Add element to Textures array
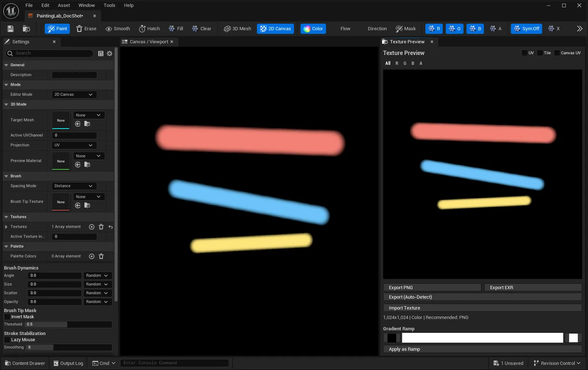Image resolution: width=588 pixels, height=370 pixels. coord(91,227)
